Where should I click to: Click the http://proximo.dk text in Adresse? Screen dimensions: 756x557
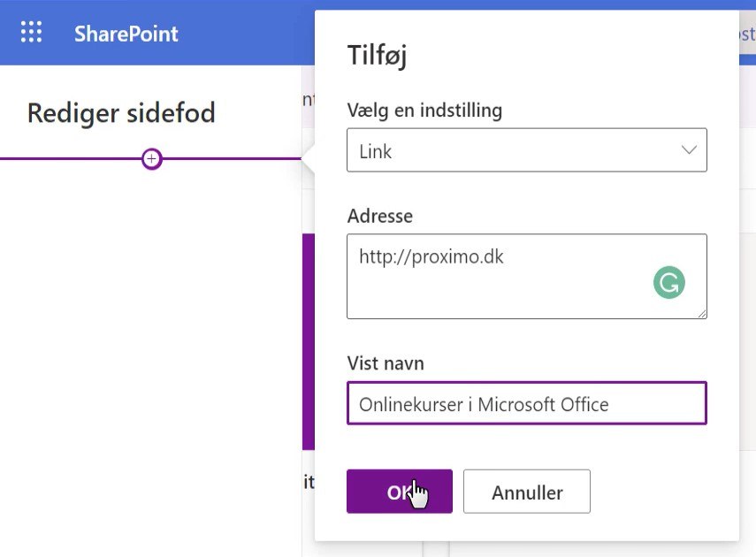[x=431, y=256]
